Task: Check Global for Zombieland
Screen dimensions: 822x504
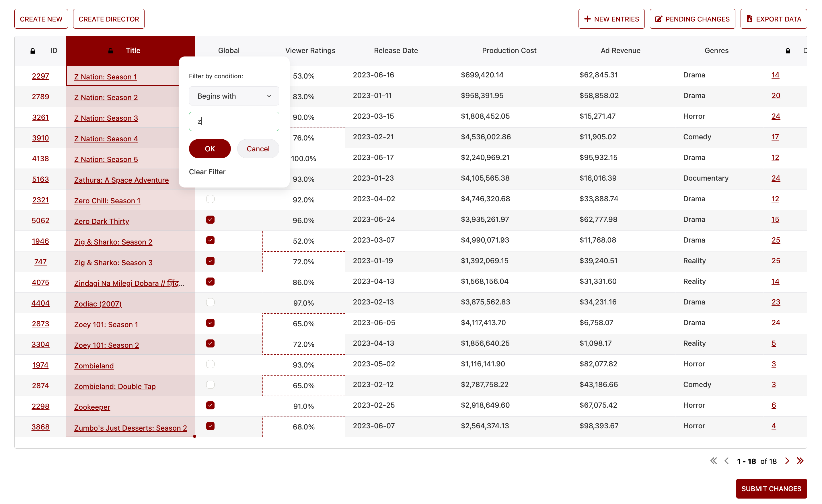Action: click(x=210, y=364)
